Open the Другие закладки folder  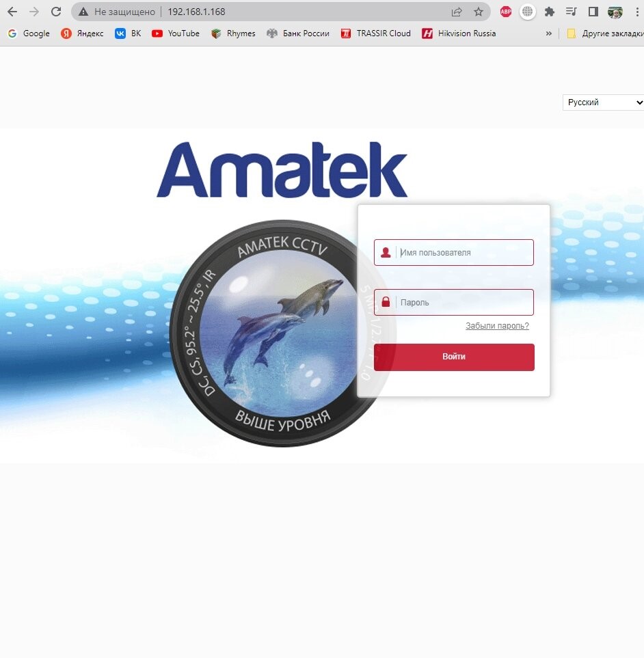tap(605, 33)
